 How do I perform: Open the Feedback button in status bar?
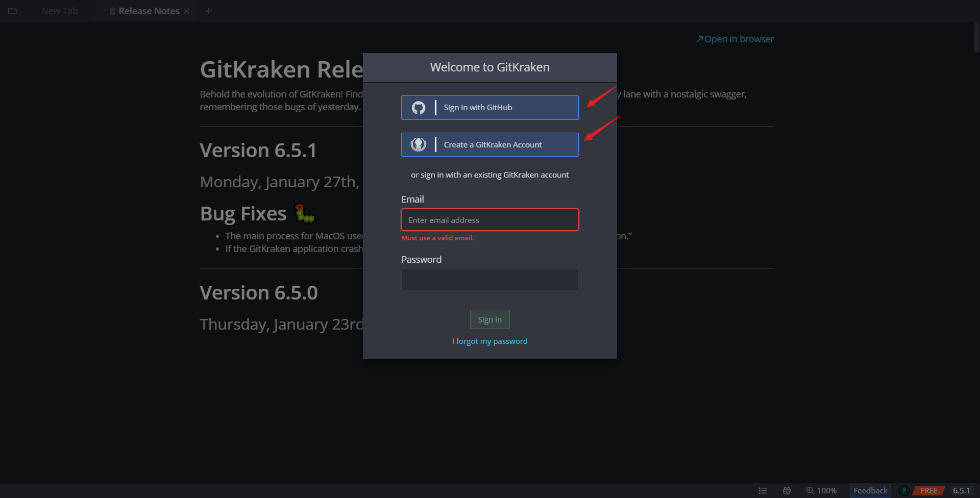click(x=870, y=490)
